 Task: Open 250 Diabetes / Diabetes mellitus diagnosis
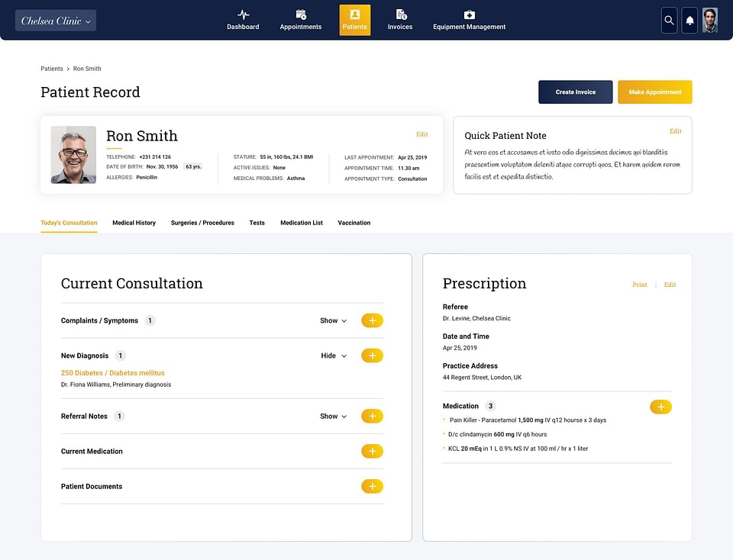[113, 373]
